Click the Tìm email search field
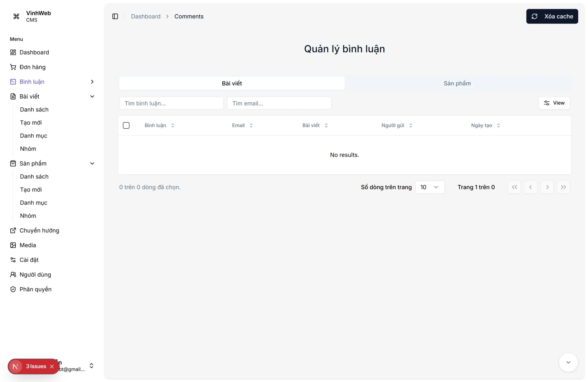 279,103
